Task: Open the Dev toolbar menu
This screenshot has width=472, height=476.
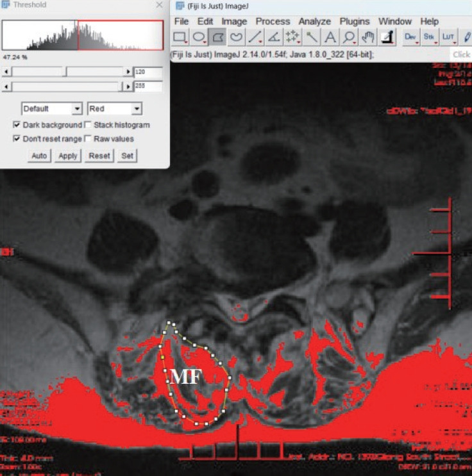Action: tap(410, 37)
